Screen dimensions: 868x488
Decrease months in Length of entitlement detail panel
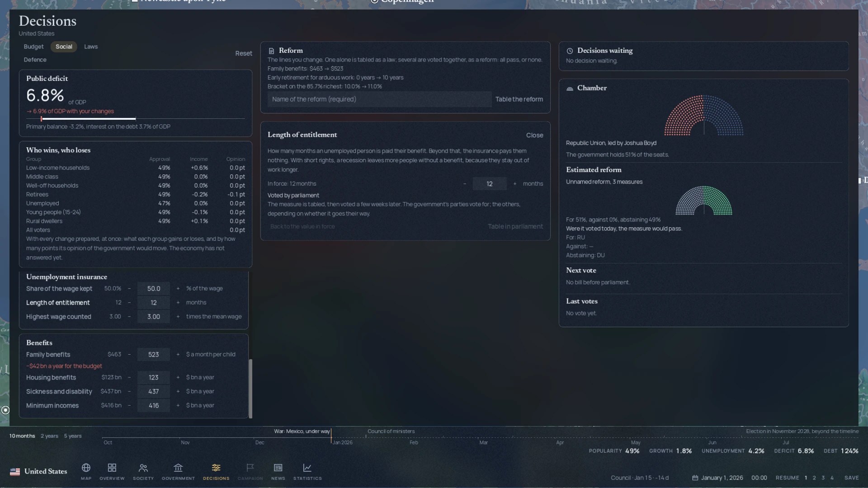[464, 184]
